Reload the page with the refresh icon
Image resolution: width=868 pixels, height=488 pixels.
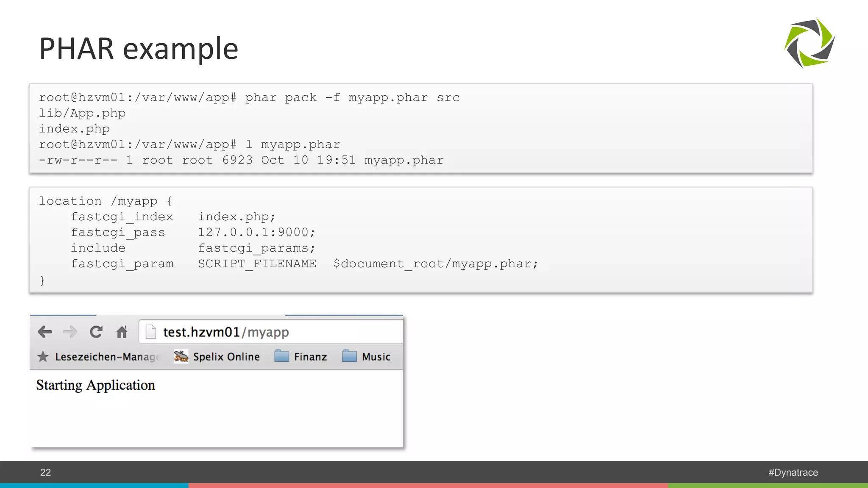click(96, 332)
